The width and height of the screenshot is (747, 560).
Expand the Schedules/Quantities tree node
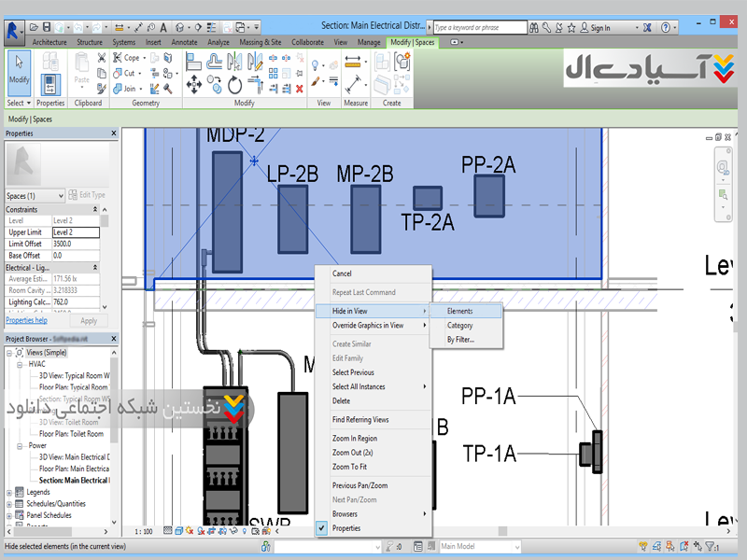[x=10, y=504]
